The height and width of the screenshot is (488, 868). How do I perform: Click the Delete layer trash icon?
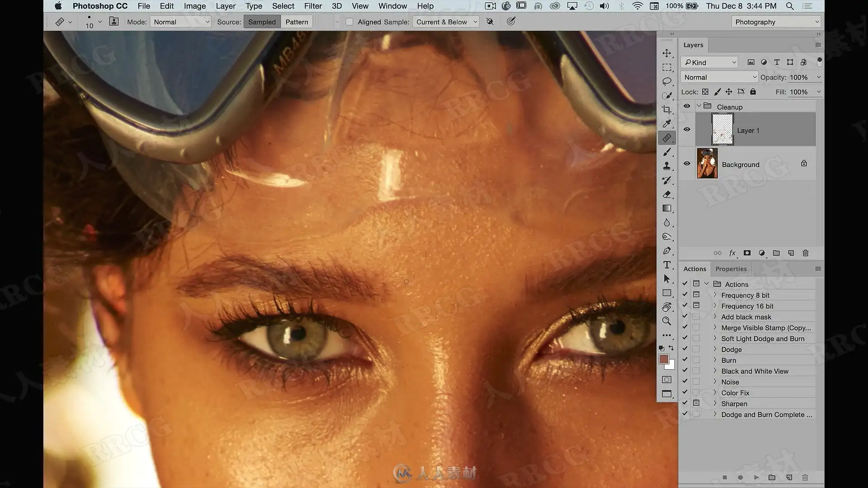click(x=806, y=253)
